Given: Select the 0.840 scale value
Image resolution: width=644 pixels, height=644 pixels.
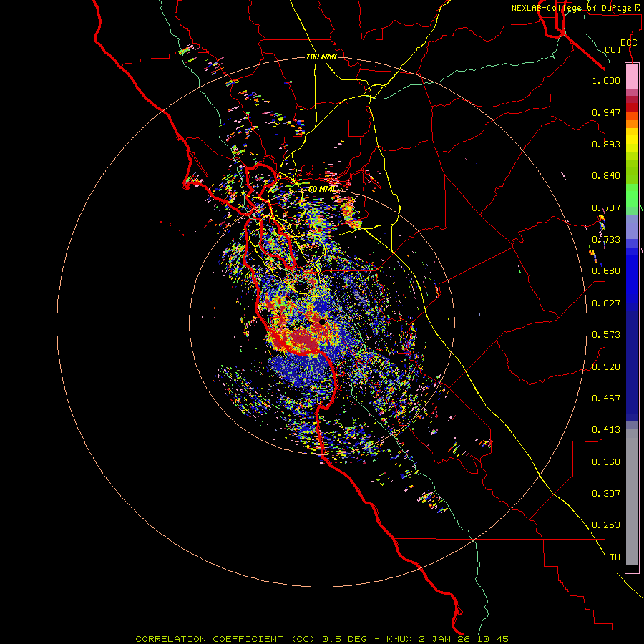Looking at the screenshot, I should [606, 176].
